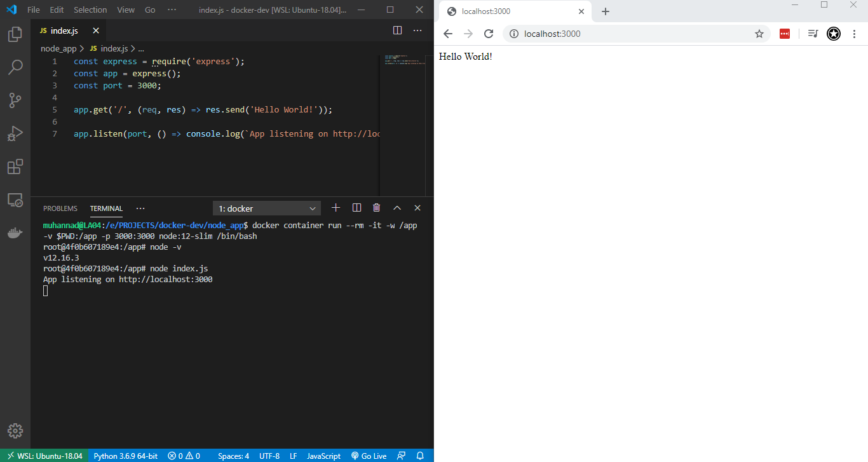The image size is (868, 462).
Task: Open the Search view in the sidebar
Action: tap(15, 67)
